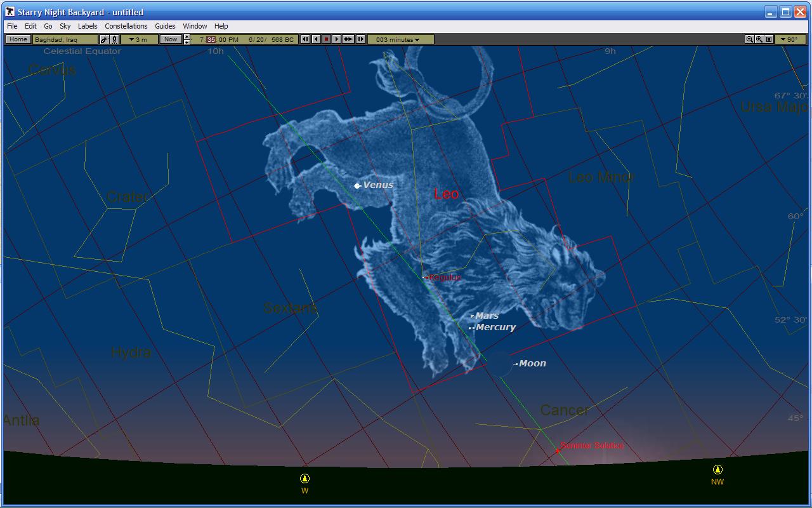812x508 pixels.
Task: Click the Hydra constellation label
Action: point(131,352)
